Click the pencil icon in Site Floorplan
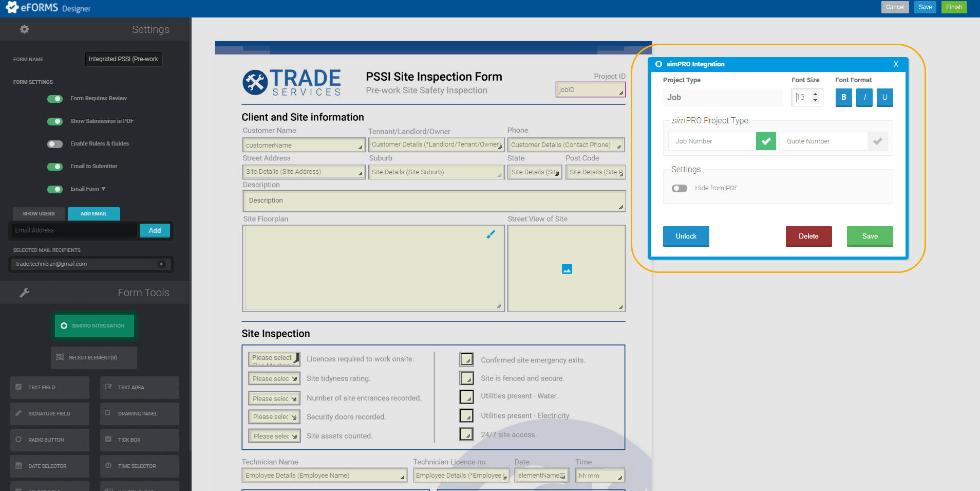 (x=490, y=234)
